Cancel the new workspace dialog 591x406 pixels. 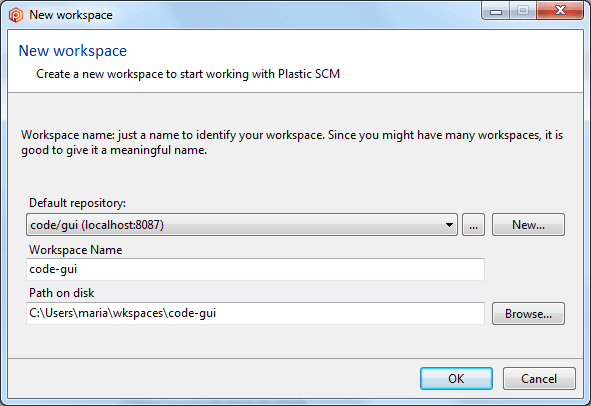(539, 378)
